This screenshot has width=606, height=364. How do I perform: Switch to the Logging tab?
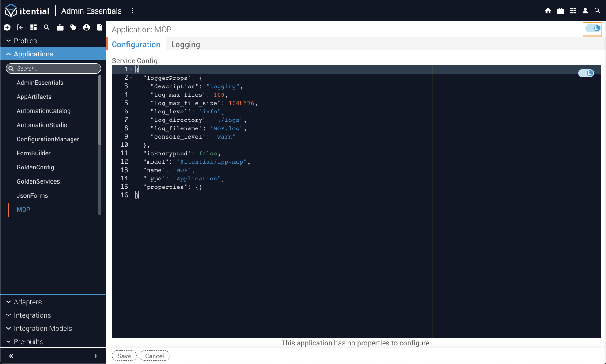point(186,45)
